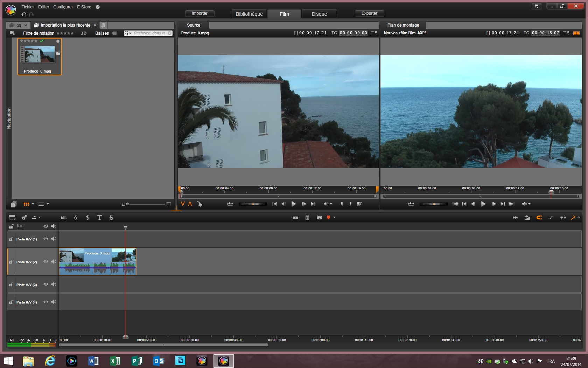Expand the library thumbnail view dropdown
Viewport: 588px width, 368px height.
[33, 204]
